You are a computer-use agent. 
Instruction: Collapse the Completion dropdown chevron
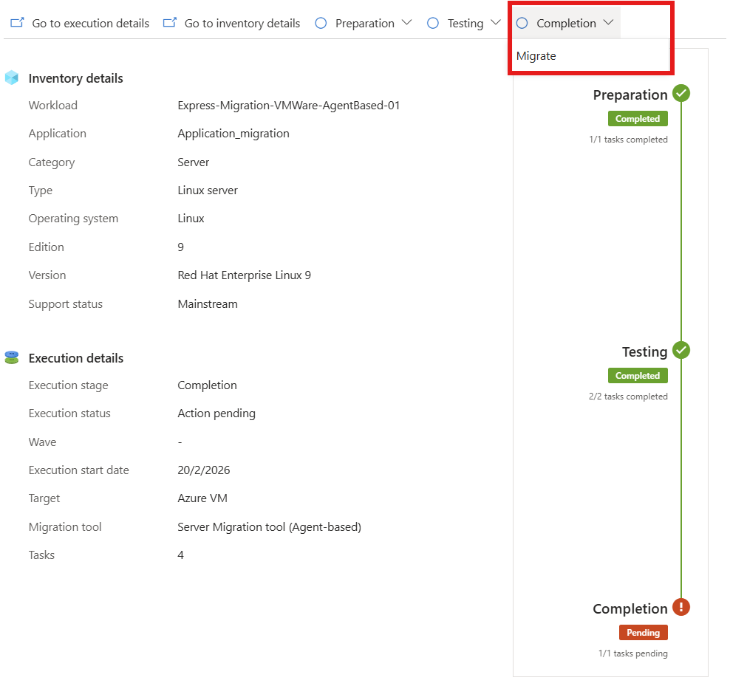[x=609, y=22]
